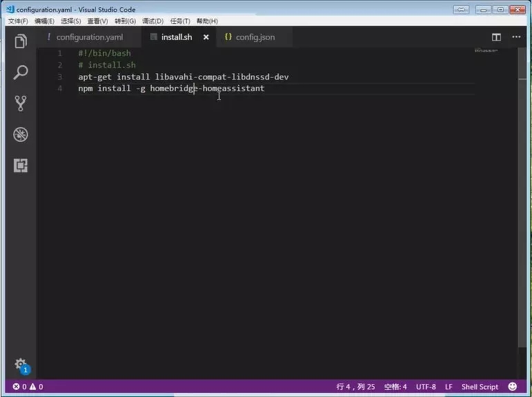Open the editor more actions ellipsis
Image resolution: width=532 pixels, height=397 pixels.
516,37
